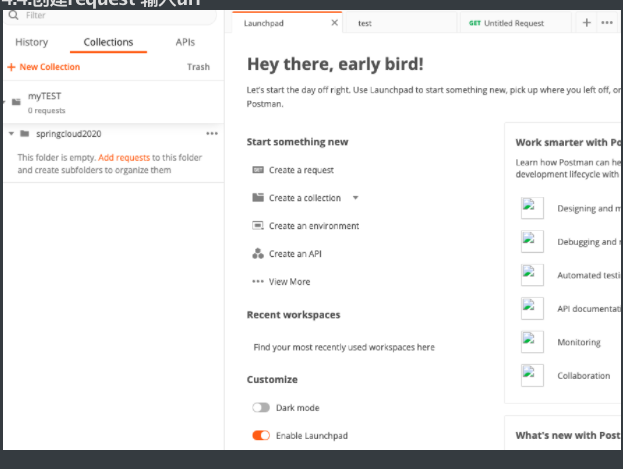623x469 pixels.
Task: Open springcloud2020 three-dot options menu
Action: coord(212,134)
